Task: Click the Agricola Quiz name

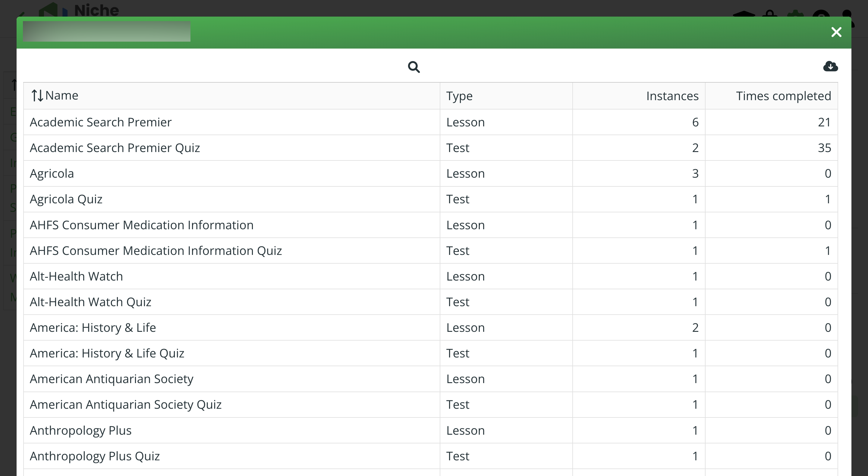Action: click(66, 199)
